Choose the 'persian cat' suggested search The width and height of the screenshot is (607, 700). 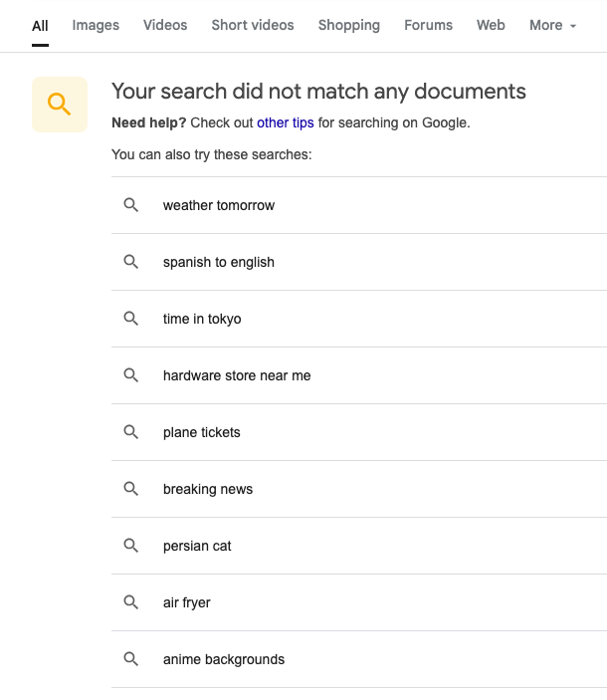pyautogui.click(x=197, y=546)
